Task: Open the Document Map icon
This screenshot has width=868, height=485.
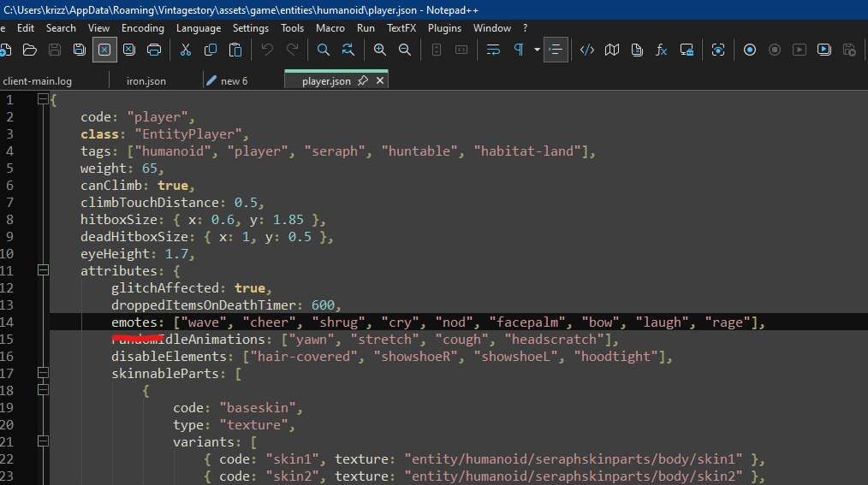Action: point(612,50)
